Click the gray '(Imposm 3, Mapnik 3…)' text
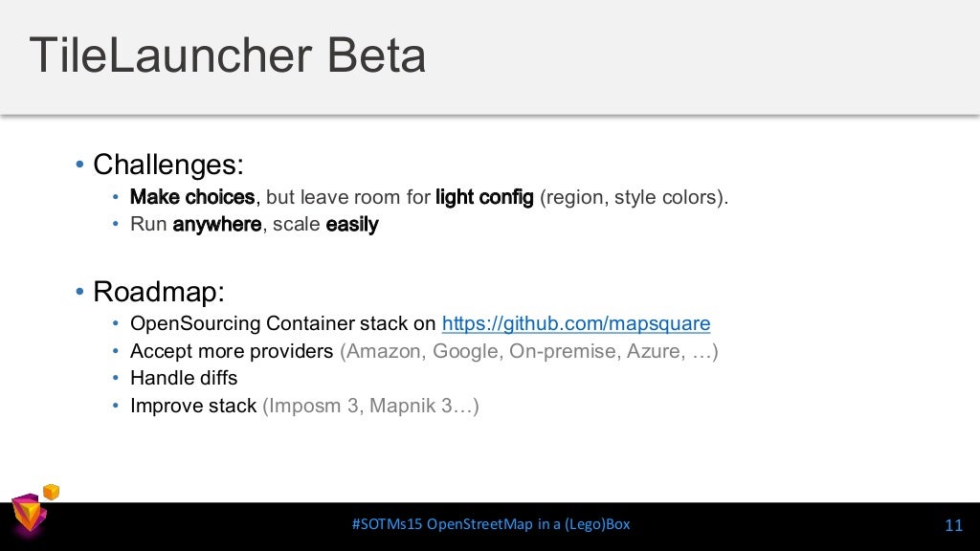Screen dimensions: 980x551 click(x=370, y=406)
